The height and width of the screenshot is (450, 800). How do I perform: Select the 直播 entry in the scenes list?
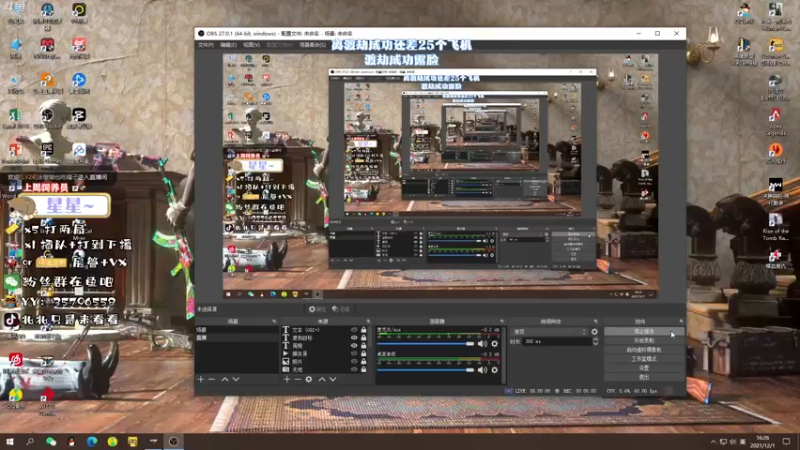click(x=237, y=338)
